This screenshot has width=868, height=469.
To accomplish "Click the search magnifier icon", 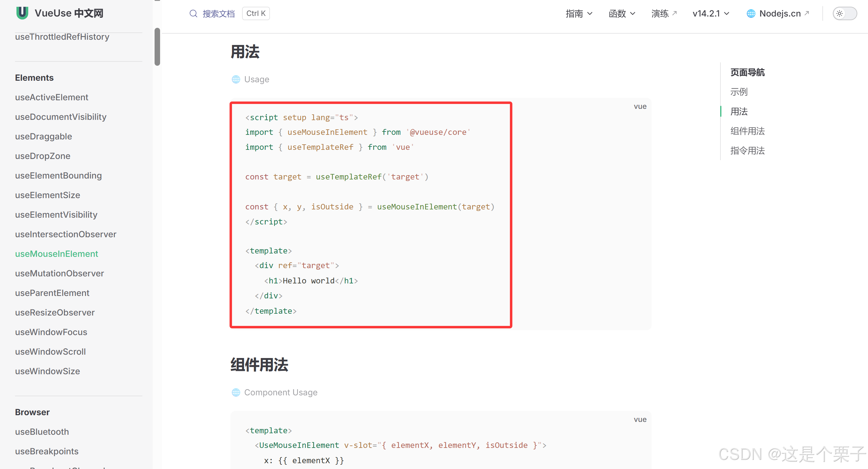I will 193,13.
